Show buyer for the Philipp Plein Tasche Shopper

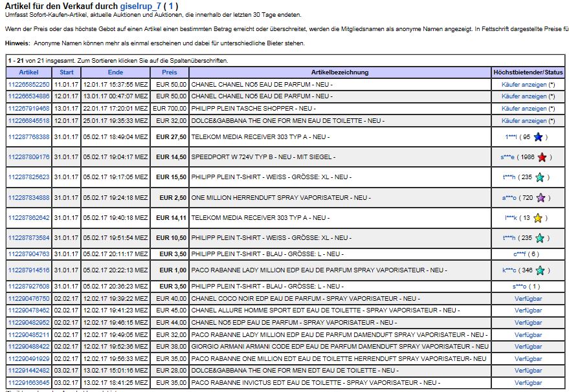click(524, 109)
